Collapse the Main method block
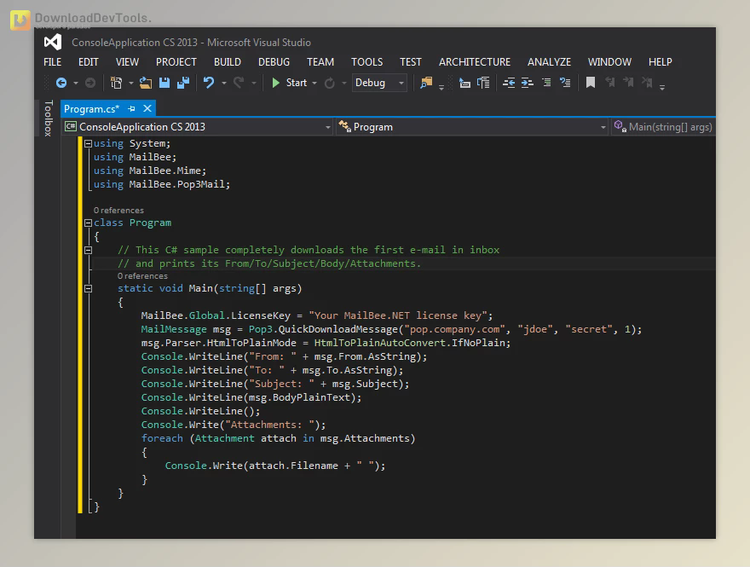The width and height of the screenshot is (750, 567). pos(88,289)
